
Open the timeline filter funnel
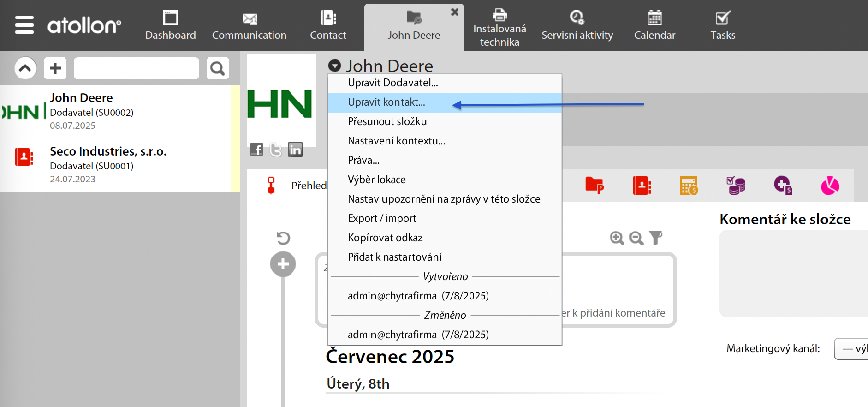[656, 238]
